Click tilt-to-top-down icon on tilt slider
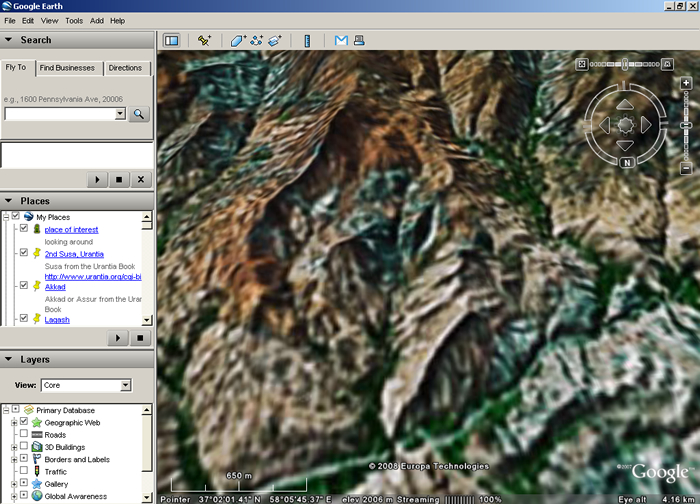The image size is (700, 504). [581, 64]
